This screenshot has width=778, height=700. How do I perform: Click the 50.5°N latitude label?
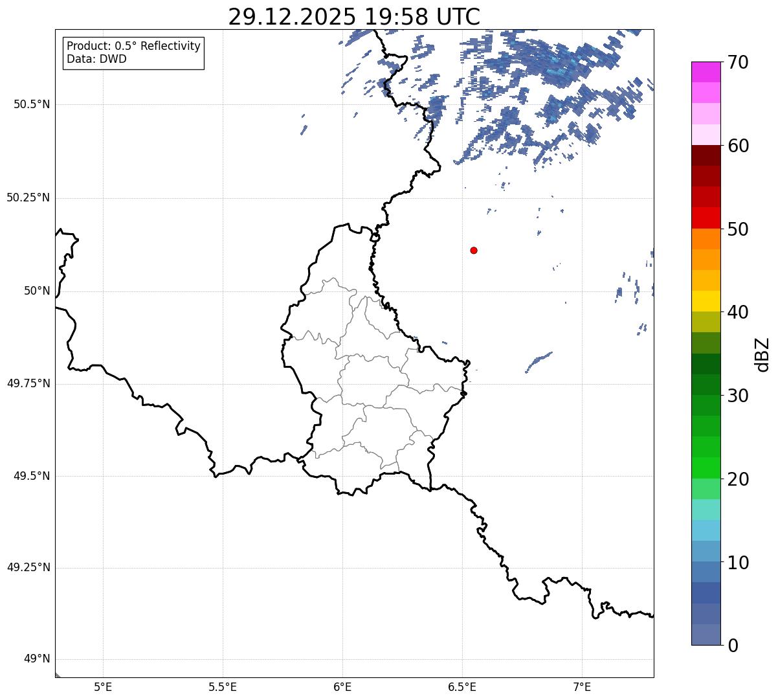(x=32, y=104)
